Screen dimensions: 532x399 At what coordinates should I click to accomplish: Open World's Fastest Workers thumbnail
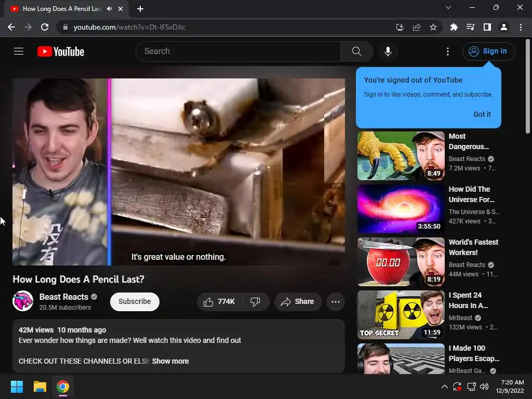(401, 262)
